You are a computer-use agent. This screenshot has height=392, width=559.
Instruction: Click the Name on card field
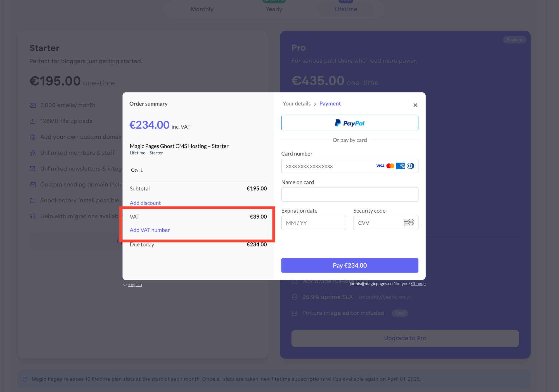350,194
